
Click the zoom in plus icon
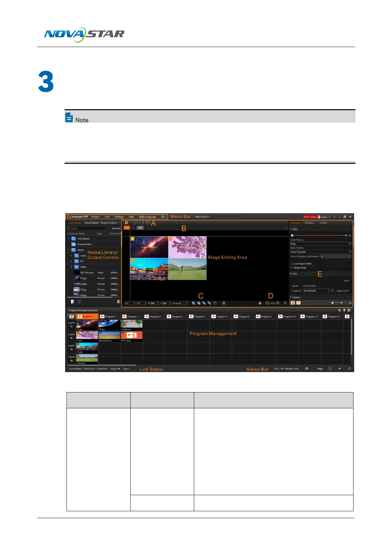pos(278,303)
